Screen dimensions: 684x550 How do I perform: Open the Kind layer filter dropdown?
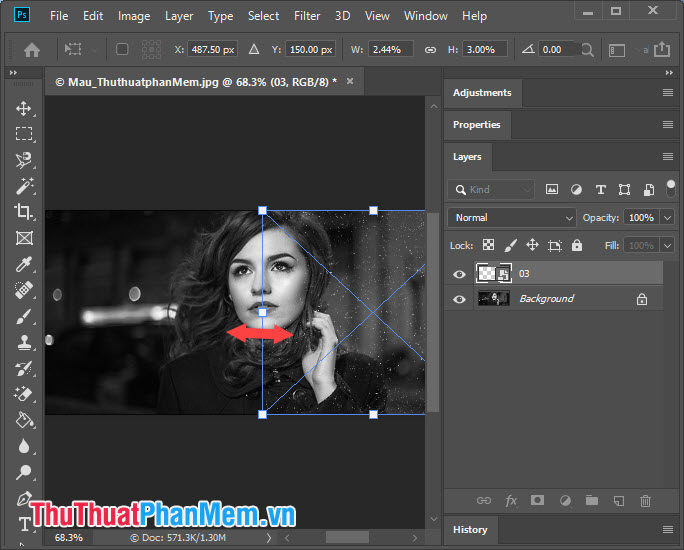point(492,189)
